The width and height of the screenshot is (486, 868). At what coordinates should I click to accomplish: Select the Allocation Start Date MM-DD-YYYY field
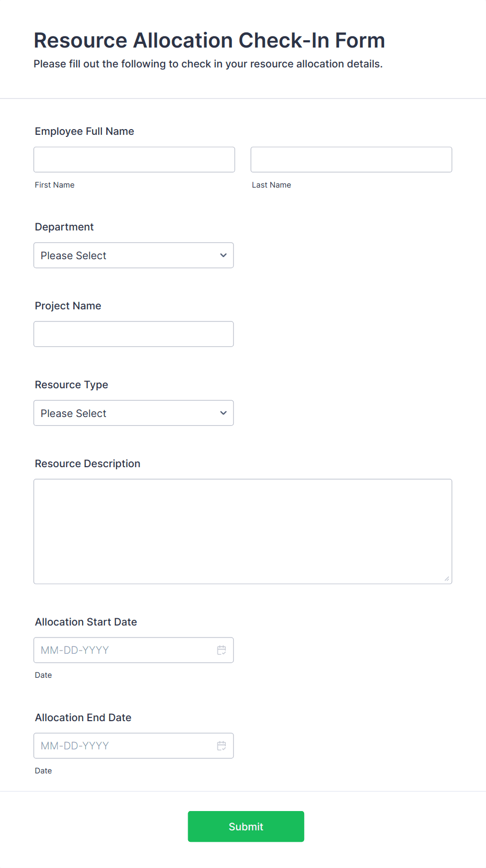coord(134,650)
